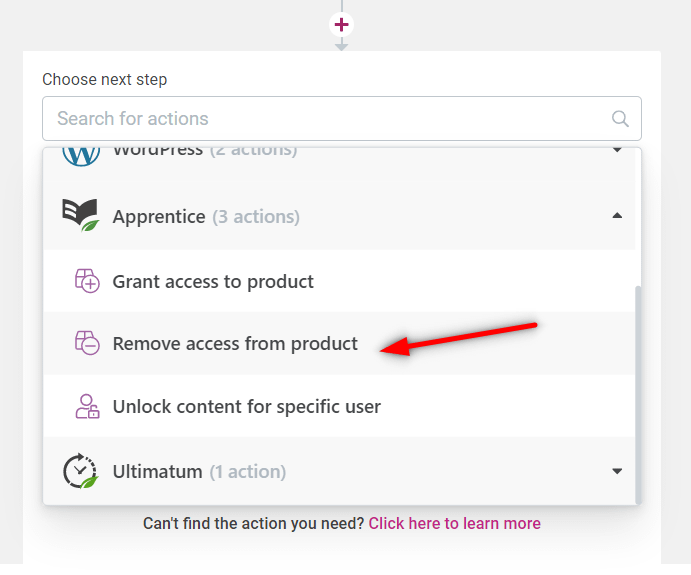691x575 pixels.
Task: Click the Apprentice book logo icon
Action: pyautogui.click(x=80, y=215)
